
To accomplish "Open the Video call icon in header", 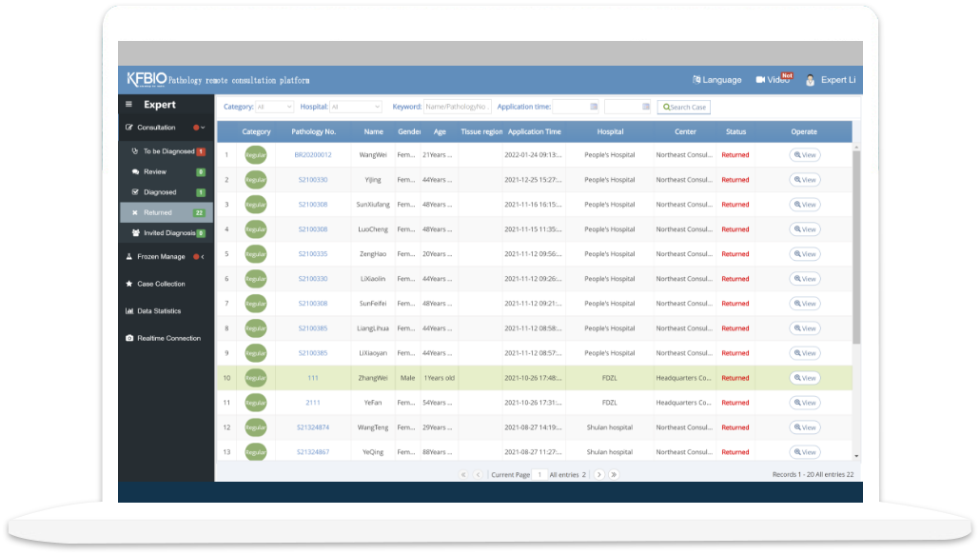I will 762,80.
